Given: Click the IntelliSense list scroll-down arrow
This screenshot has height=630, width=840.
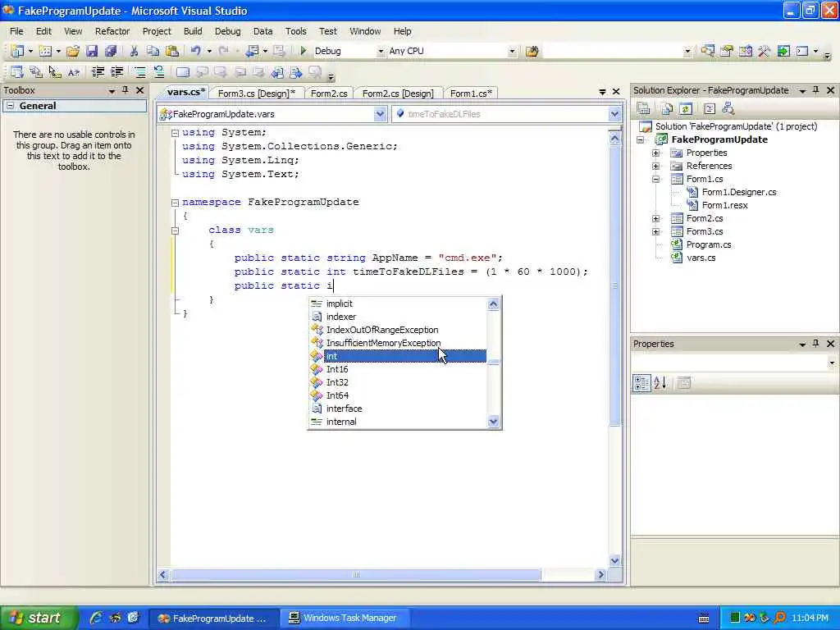Looking at the screenshot, I should click(x=493, y=422).
